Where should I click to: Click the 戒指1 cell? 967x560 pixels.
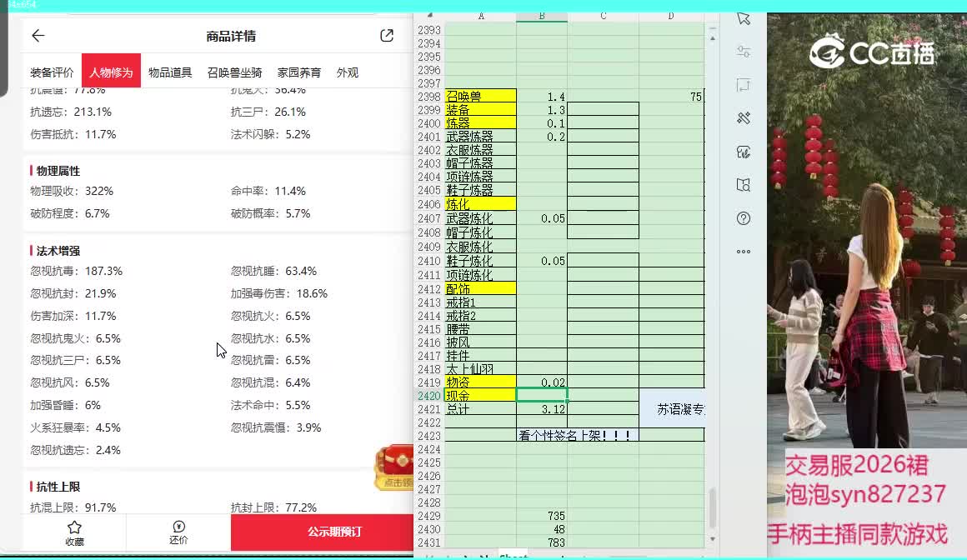coord(480,302)
